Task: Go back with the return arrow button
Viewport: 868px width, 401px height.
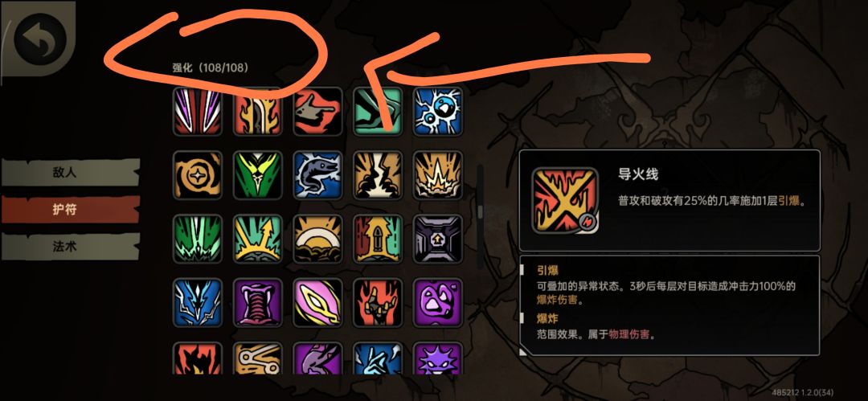Action: click(x=39, y=39)
